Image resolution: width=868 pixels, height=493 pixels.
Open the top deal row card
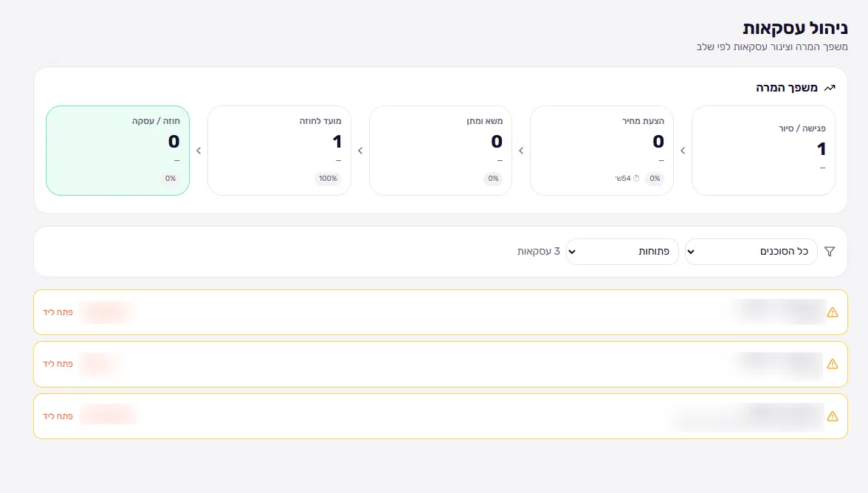[x=441, y=312]
